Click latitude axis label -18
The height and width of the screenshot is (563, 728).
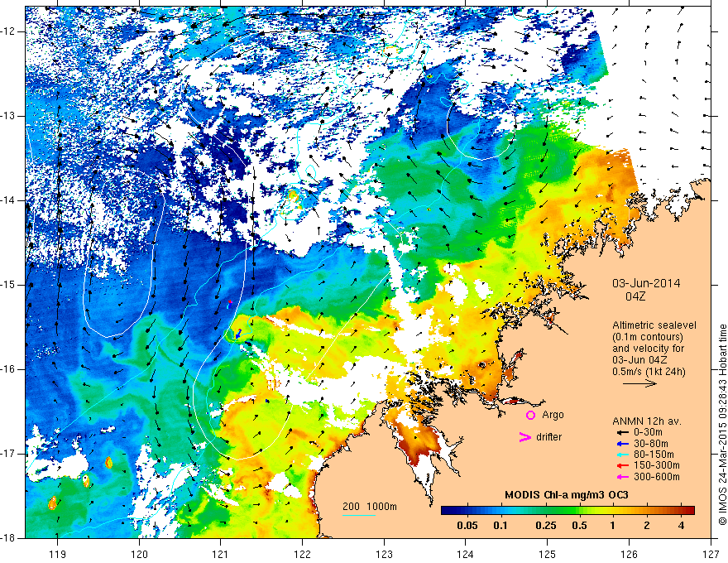(8, 538)
